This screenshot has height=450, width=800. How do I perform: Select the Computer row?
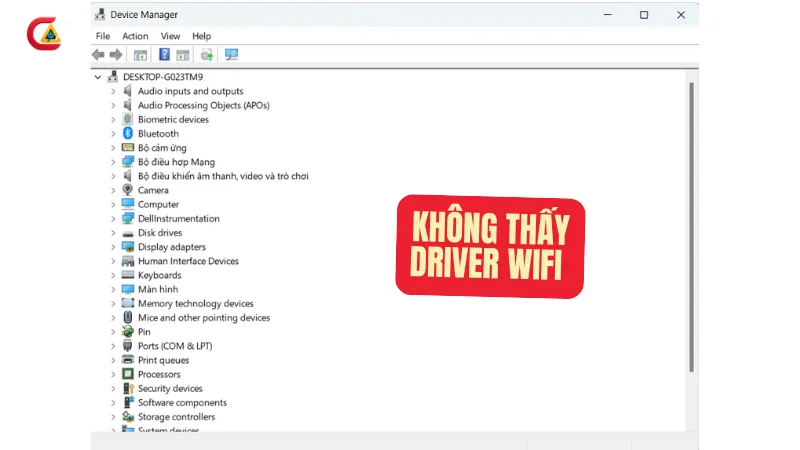pyautogui.click(x=158, y=205)
